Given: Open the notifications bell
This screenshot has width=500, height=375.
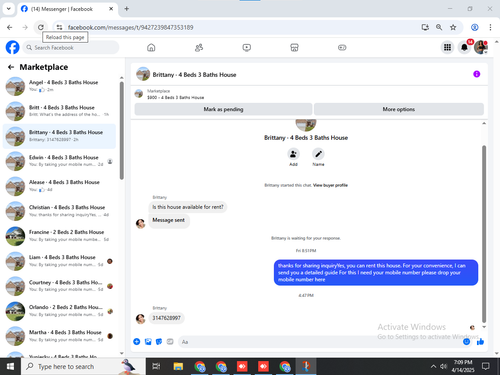Looking at the screenshot, I should tap(464, 48).
